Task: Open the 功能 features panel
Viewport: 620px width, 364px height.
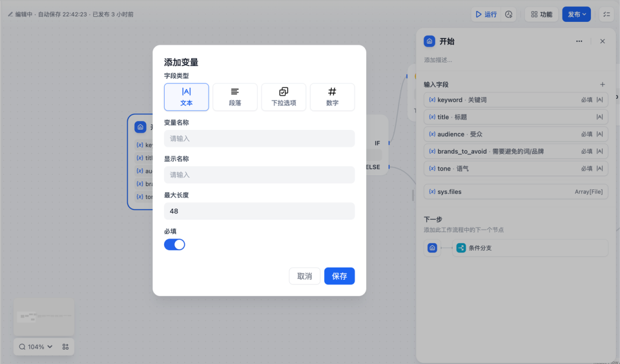Action: click(x=541, y=14)
